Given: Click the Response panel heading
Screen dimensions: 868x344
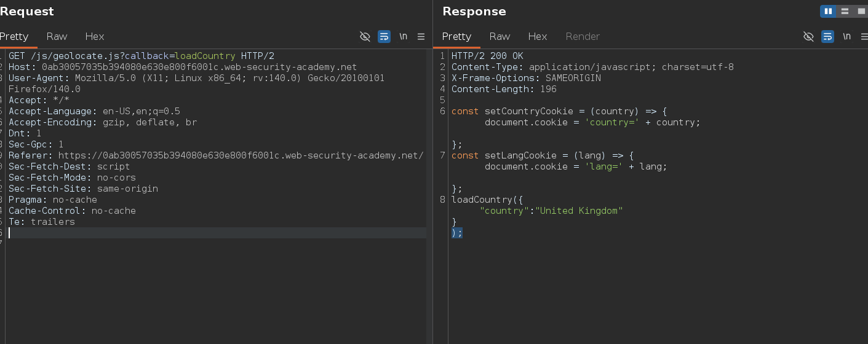Looking at the screenshot, I should pyautogui.click(x=474, y=11).
